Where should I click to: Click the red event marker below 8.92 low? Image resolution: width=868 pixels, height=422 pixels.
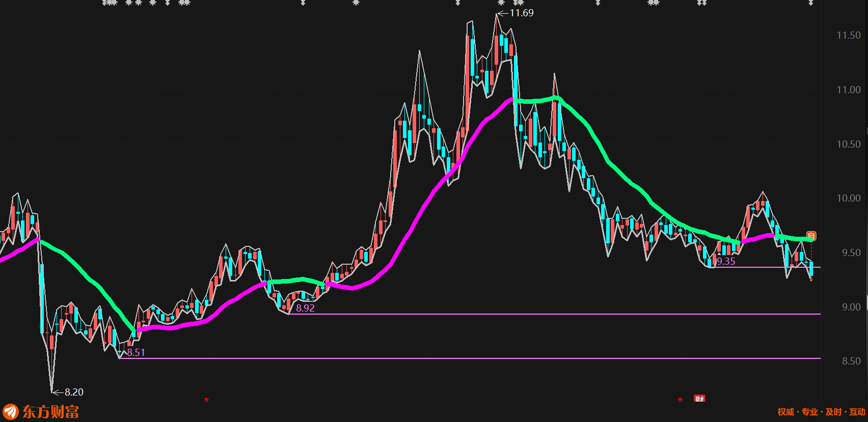(206, 400)
